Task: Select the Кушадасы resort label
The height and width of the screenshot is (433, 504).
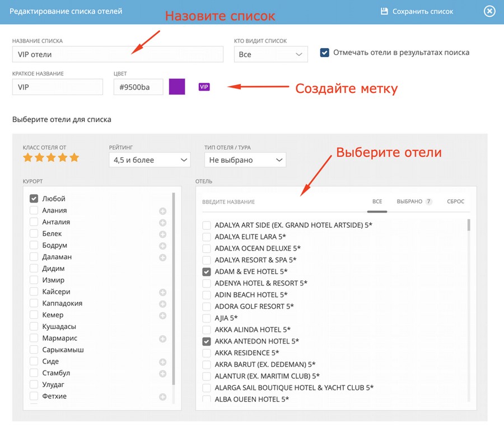Action: pos(59,326)
